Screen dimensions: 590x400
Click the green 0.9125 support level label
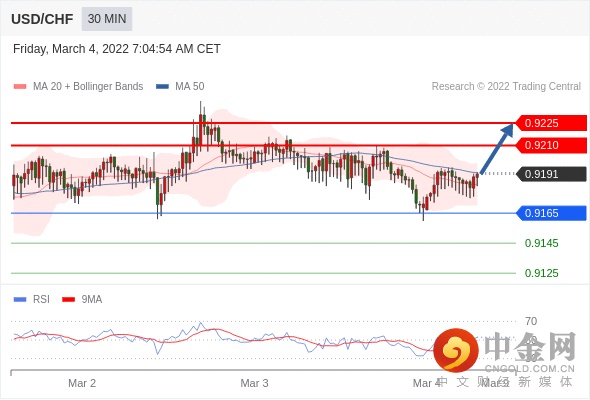coord(541,273)
